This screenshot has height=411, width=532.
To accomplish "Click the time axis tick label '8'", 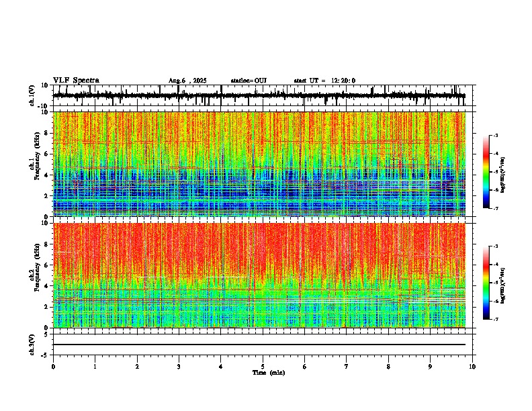I will click(x=388, y=367).
